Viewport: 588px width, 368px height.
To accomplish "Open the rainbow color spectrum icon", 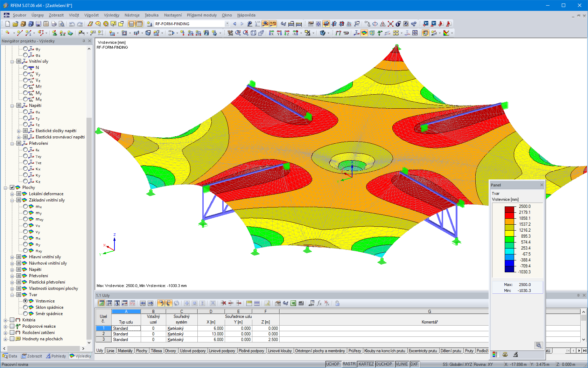I will pyautogui.click(x=446, y=33).
